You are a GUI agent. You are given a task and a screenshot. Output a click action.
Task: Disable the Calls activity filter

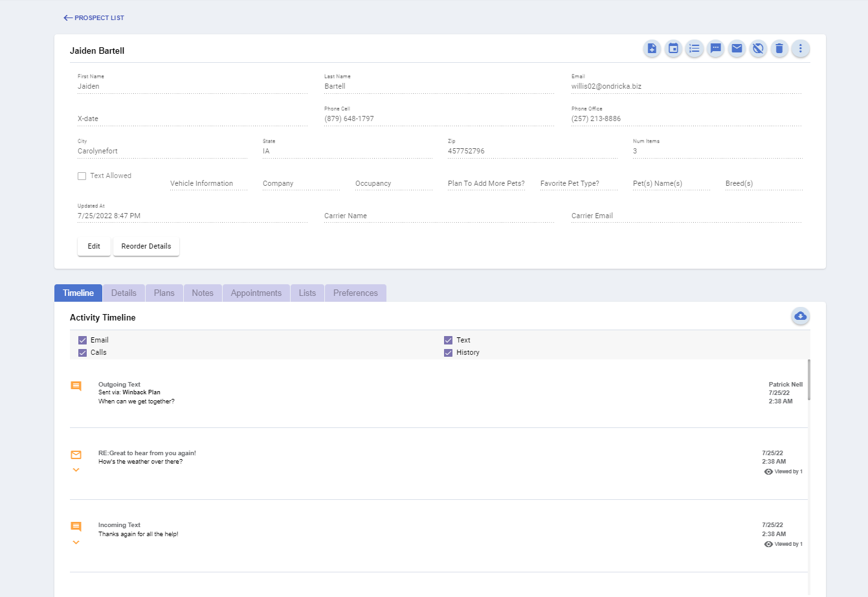[x=82, y=352]
